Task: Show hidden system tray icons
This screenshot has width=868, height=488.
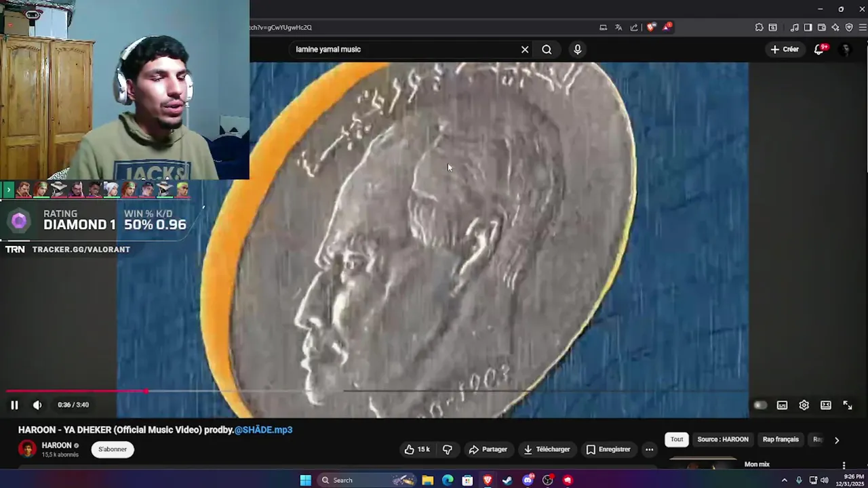Action: [785, 480]
